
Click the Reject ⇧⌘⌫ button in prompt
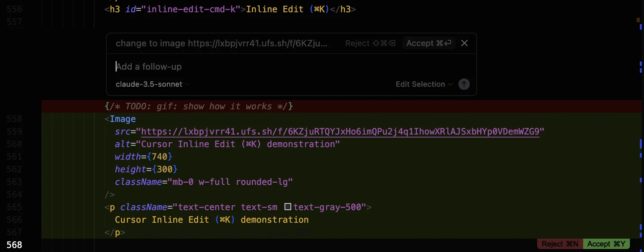(370, 43)
